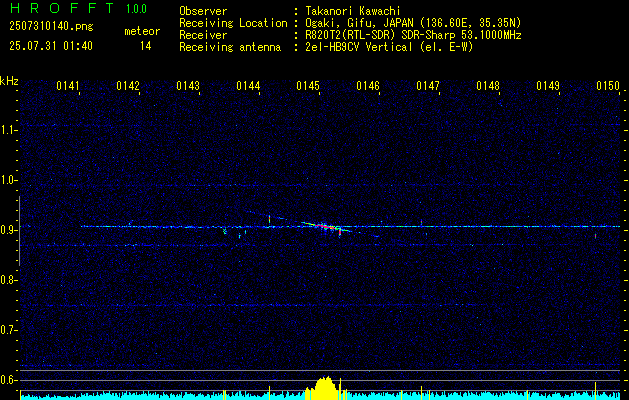Select filename 2507310140.png
This screenshot has height=400, width=629.
pos(51,26)
